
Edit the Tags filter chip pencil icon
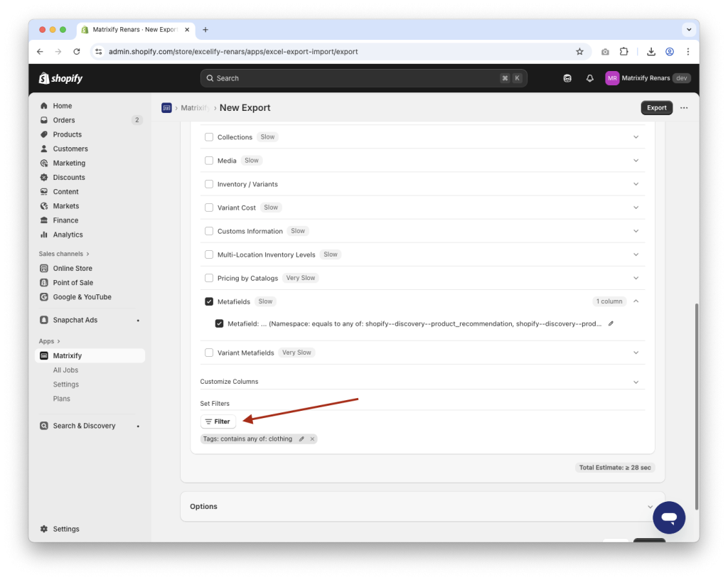pos(301,439)
